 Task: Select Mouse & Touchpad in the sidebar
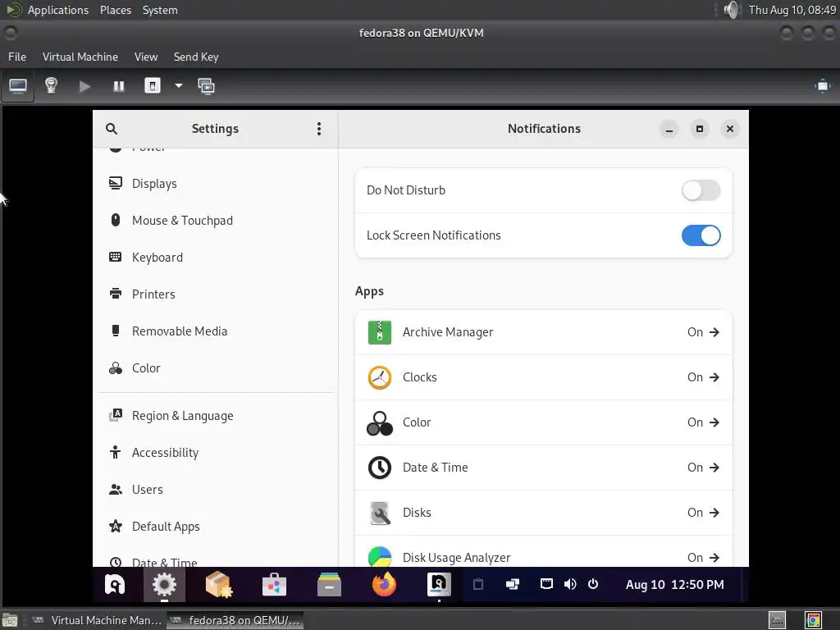click(x=216, y=221)
